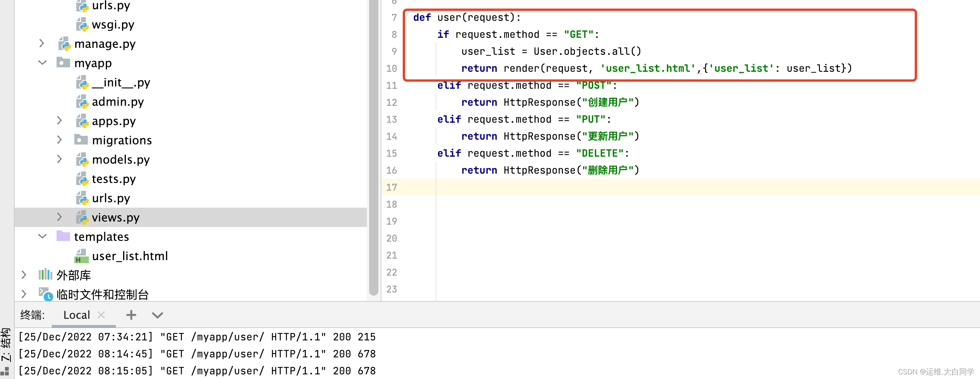Expand 临时文件和控制台 node
This screenshot has width=980, height=379.
[24, 294]
